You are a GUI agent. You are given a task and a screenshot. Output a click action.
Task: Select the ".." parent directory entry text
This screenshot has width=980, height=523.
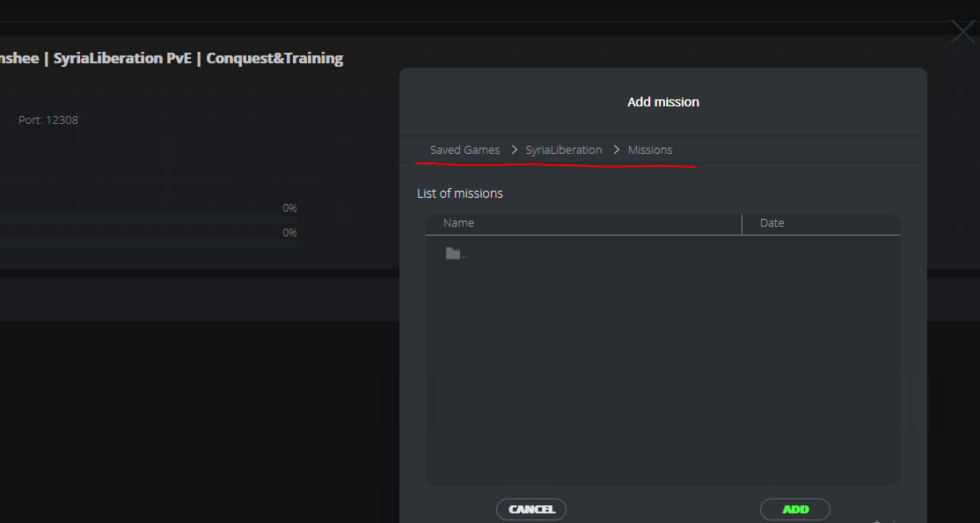pyautogui.click(x=464, y=256)
